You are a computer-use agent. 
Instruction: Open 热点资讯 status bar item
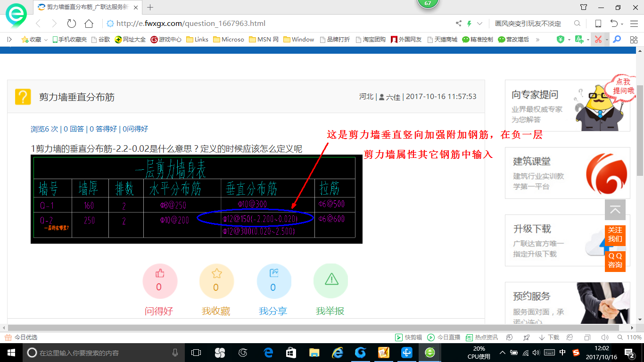482,337
